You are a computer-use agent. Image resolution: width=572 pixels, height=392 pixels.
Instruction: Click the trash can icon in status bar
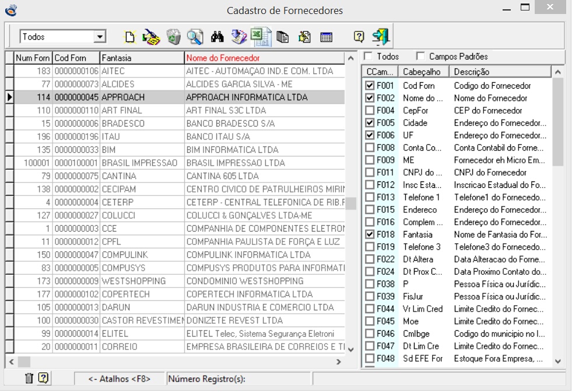tap(29, 378)
